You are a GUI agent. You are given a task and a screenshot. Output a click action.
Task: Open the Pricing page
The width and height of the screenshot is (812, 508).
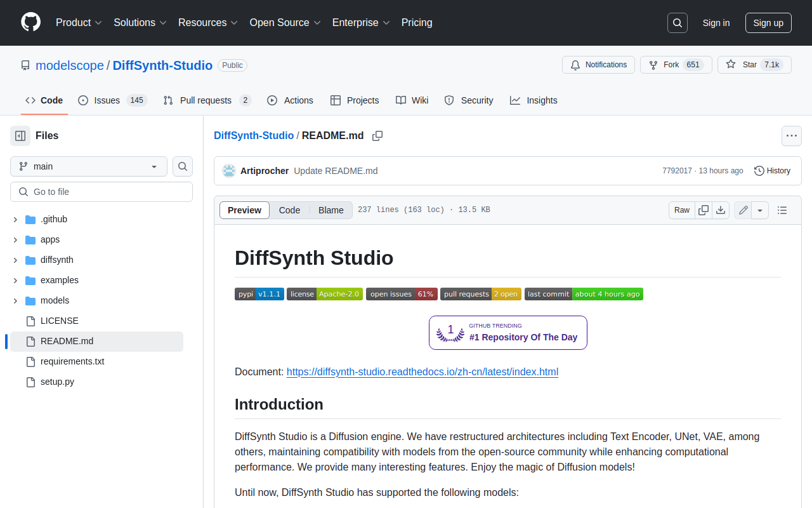[x=417, y=23]
